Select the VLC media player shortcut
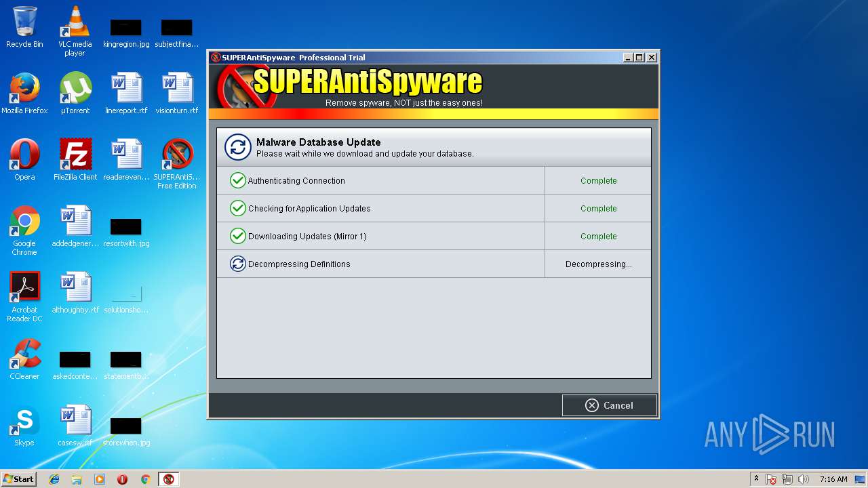This screenshot has width=868, height=488. (75, 32)
